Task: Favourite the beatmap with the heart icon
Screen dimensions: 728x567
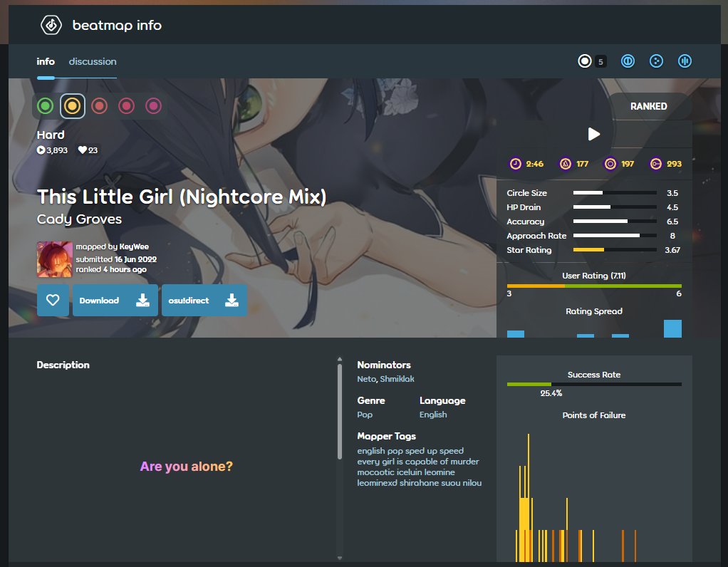Action: click(53, 300)
